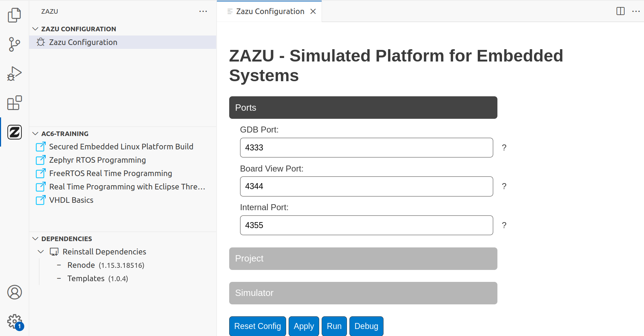Click link icon for Real Time Programming with Eclipse
The width and height of the screenshot is (644, 336).
(41, 187)
